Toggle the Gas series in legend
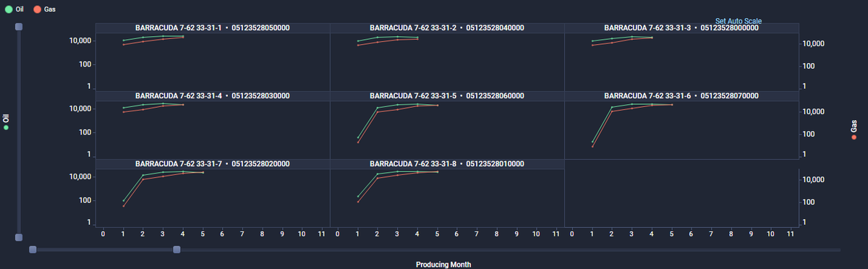The width and height of the screenshot is (868, 269). tap(44, 9)
